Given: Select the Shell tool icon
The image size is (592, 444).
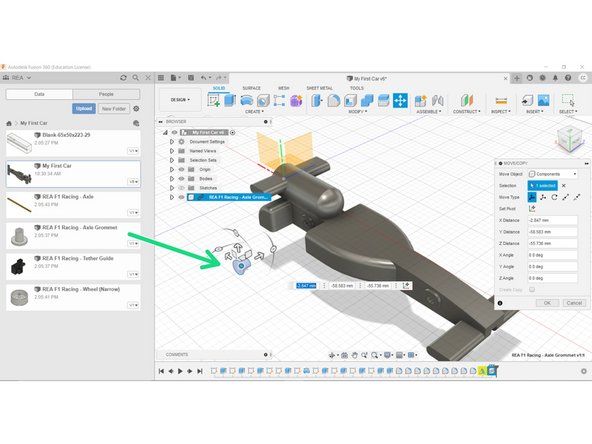Looking at the screenshot, I should point(351,100).
